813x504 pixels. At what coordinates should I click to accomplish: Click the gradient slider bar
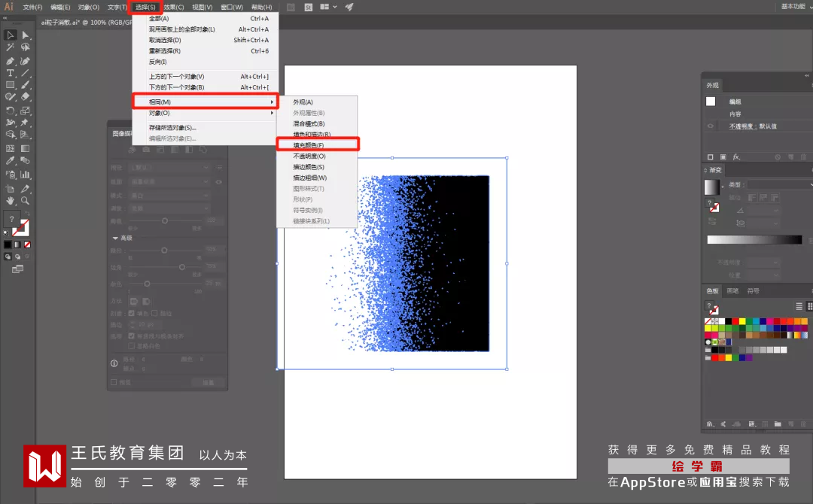(754, 239)
